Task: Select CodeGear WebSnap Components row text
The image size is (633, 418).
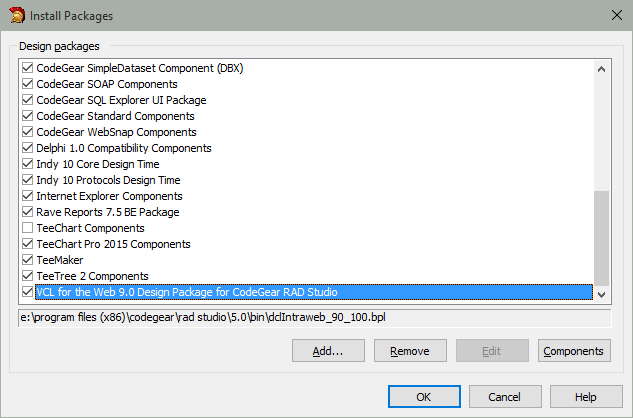Action: click(x=116, y=132)
